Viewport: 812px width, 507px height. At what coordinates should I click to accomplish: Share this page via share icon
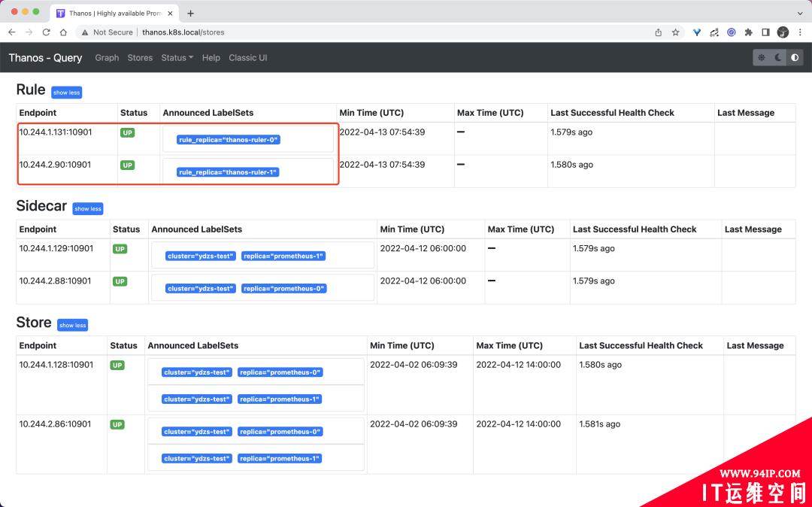[x=658, y=32]
